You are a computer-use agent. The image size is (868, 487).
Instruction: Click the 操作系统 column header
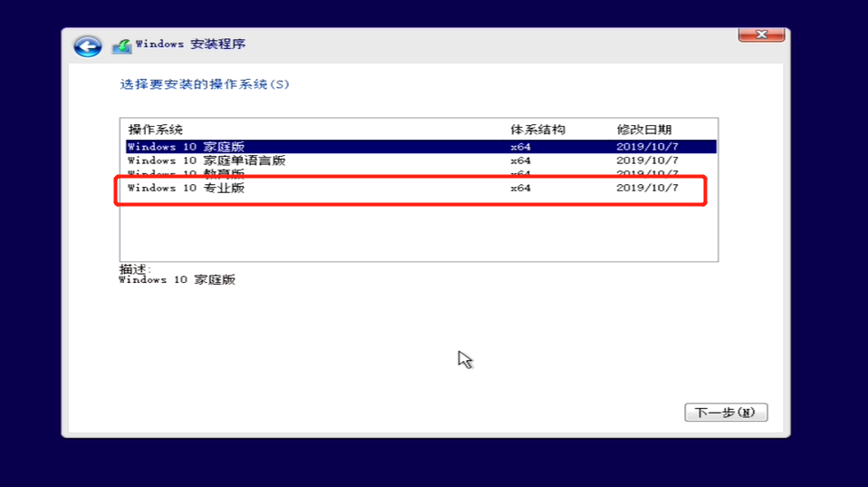[156, 130]
